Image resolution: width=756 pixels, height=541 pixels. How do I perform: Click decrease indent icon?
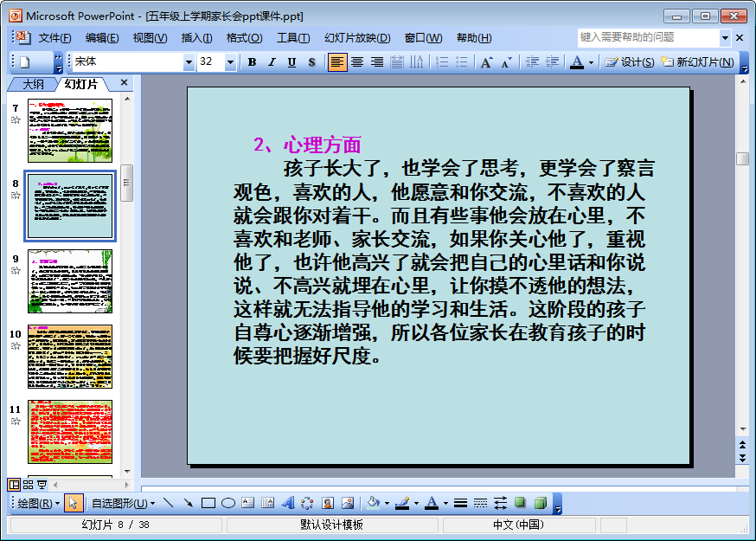532,61
